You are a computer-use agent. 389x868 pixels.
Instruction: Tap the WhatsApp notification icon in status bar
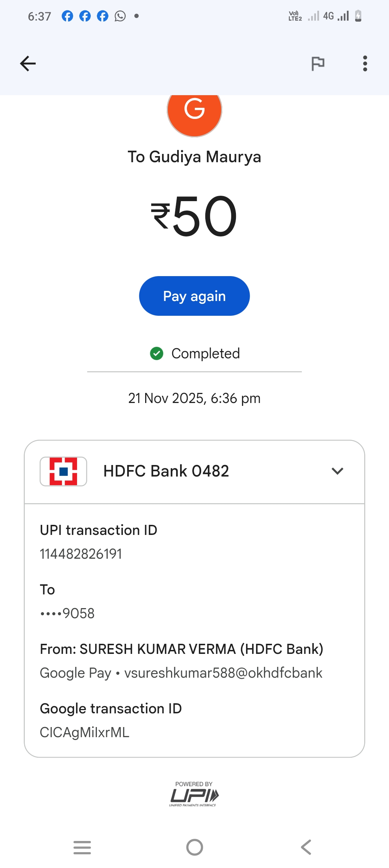coord(120,16)
